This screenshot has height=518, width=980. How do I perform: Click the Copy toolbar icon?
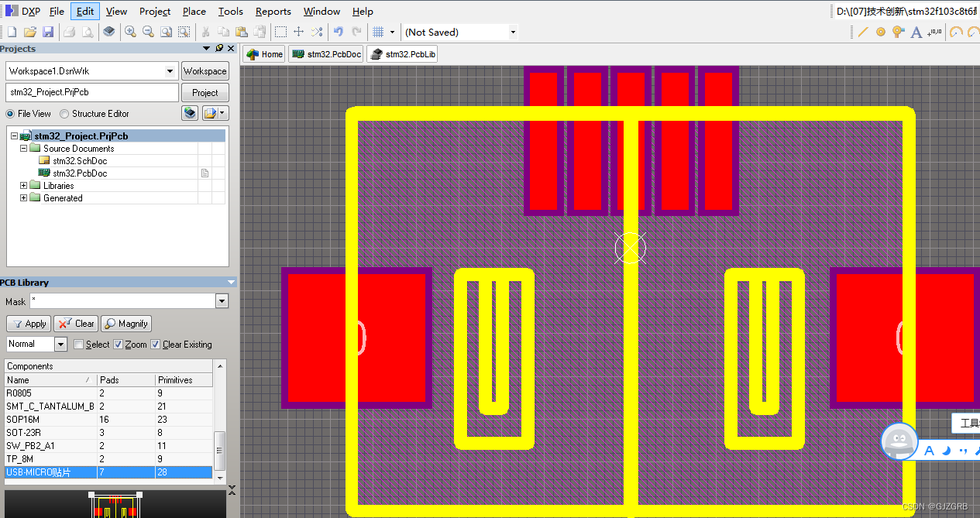coord(223,32)
